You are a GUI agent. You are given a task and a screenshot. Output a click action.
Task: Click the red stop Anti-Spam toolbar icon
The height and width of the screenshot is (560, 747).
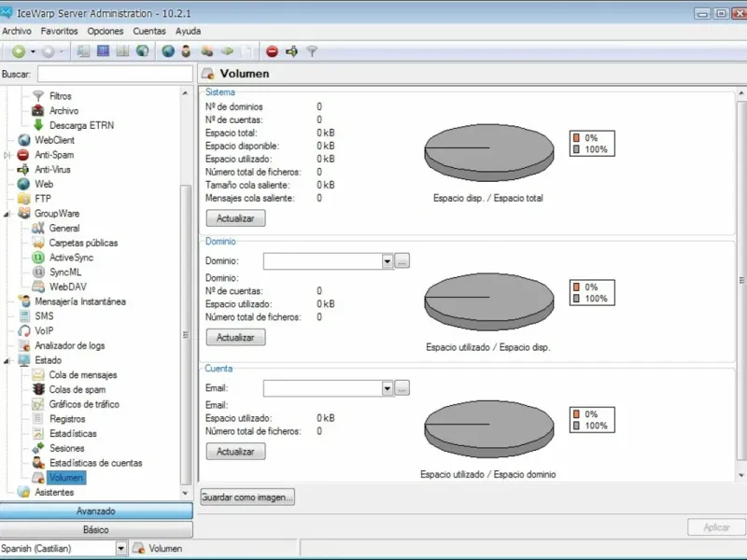272,51
